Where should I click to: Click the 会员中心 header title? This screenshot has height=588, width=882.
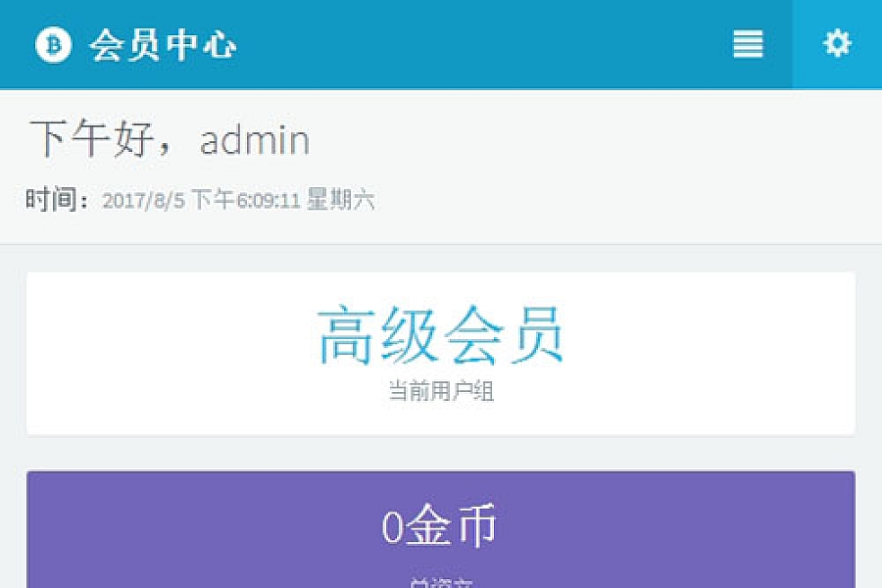(x=163, y=45)
